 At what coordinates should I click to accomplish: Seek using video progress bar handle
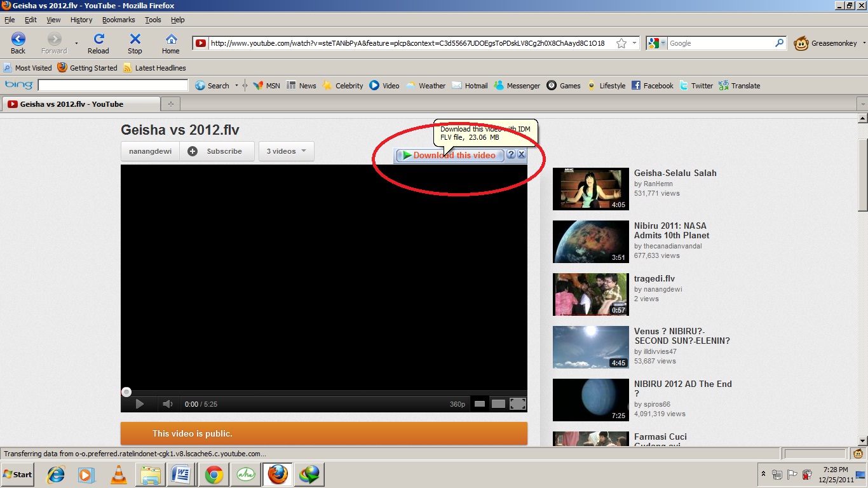[126, 392]
